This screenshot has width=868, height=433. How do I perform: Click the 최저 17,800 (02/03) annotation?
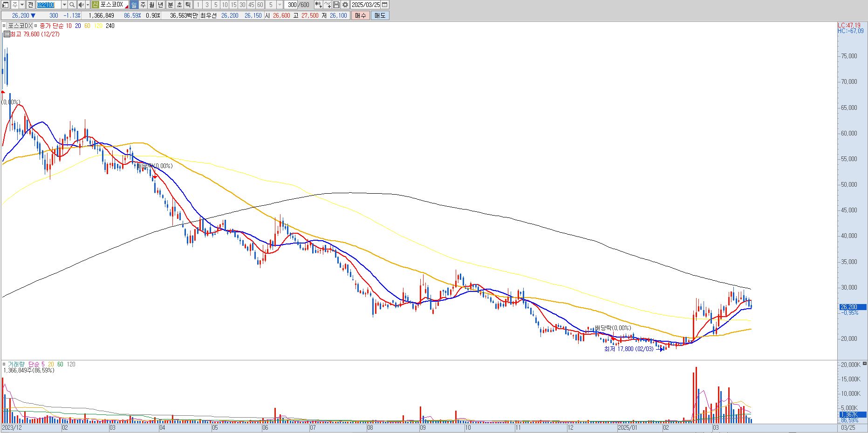629,349
